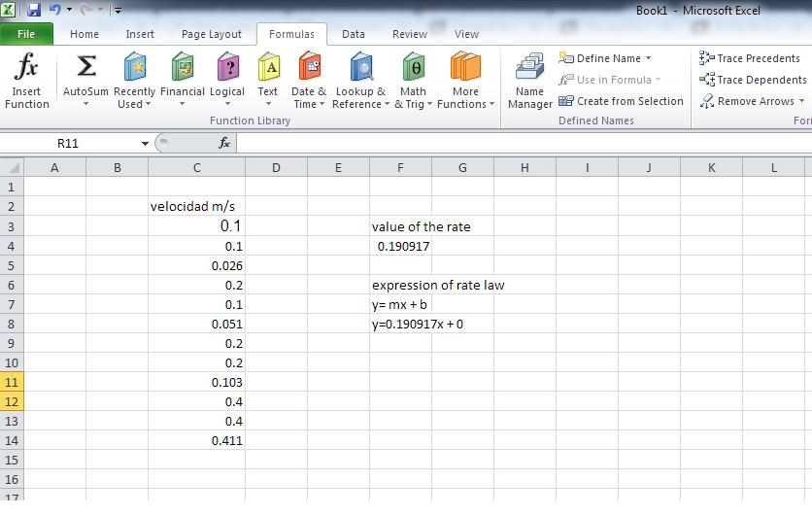The width and height of the screenshot is (812, 515).
Task: Expand the Remove Arrows dropdown arrow
Action: (x=801, y=101)
